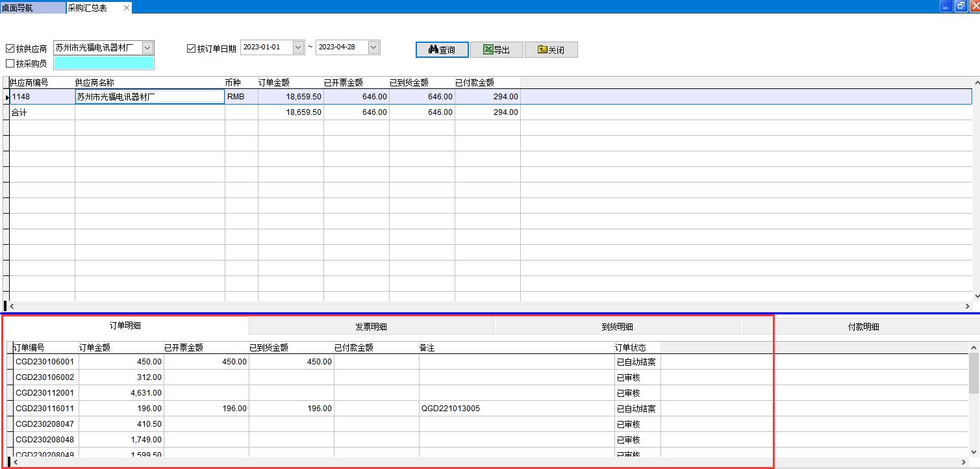Enable the 按采购员 checkbox
Screen dimensions: 980x469
pos(10,64)
